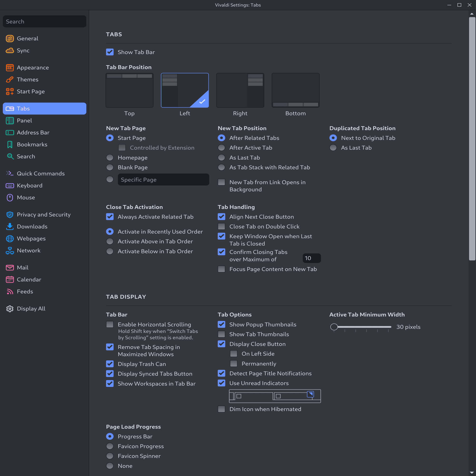Image resolution: width=476 pixels, height=476 pixels.
Task: Open the Feeds RSS icon
Action: click(x=10, y=292)
